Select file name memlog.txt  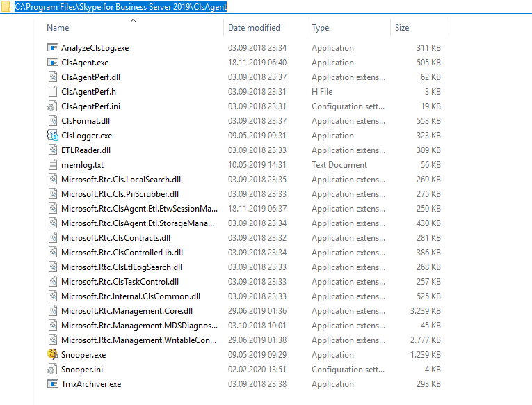tap(83, 165)
